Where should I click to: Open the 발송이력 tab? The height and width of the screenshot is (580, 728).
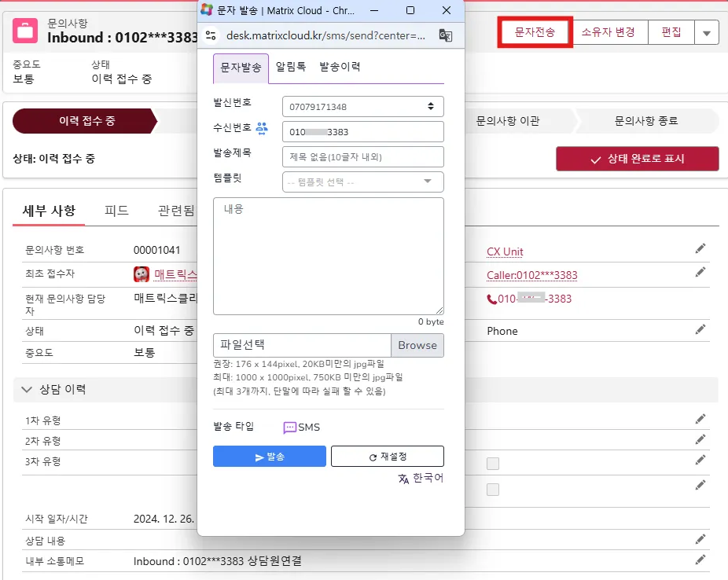(x=340, y=68)
